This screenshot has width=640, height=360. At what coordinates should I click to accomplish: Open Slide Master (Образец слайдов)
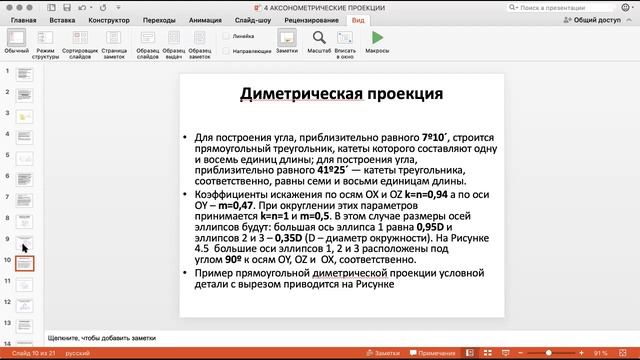[x=148, y=45]
